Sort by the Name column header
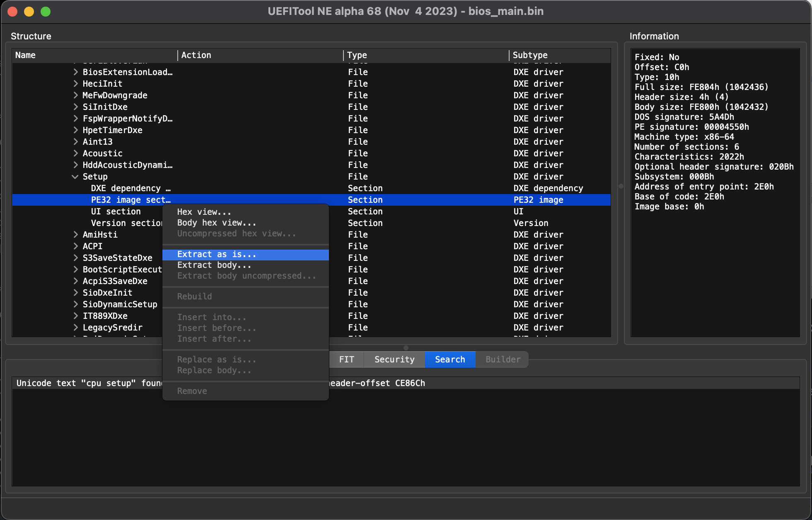812x520 pixels. (x=95, y=55)
